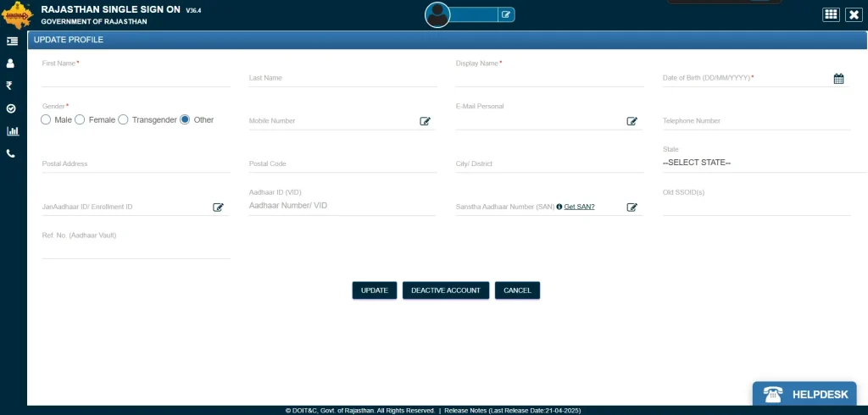
Task: Click the Display Name input field
Action: click(549, 79)
